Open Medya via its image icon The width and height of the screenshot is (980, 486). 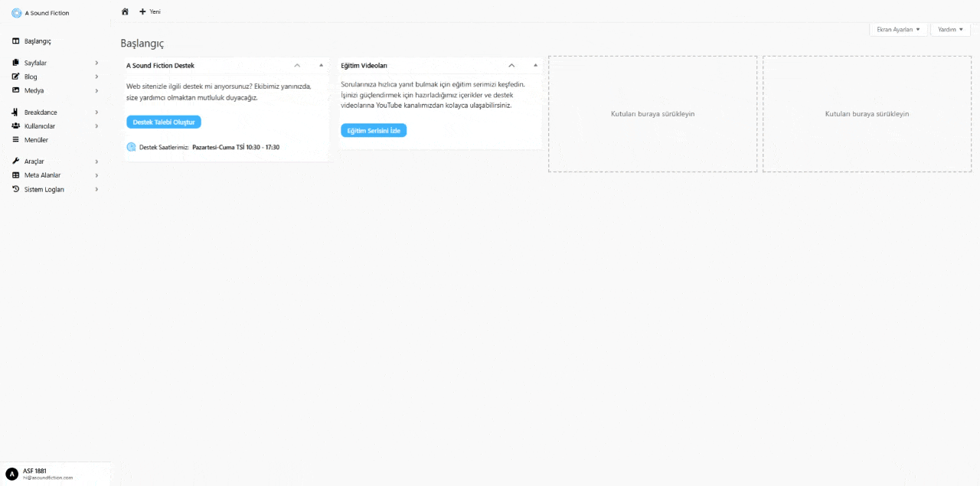point(16,90)
